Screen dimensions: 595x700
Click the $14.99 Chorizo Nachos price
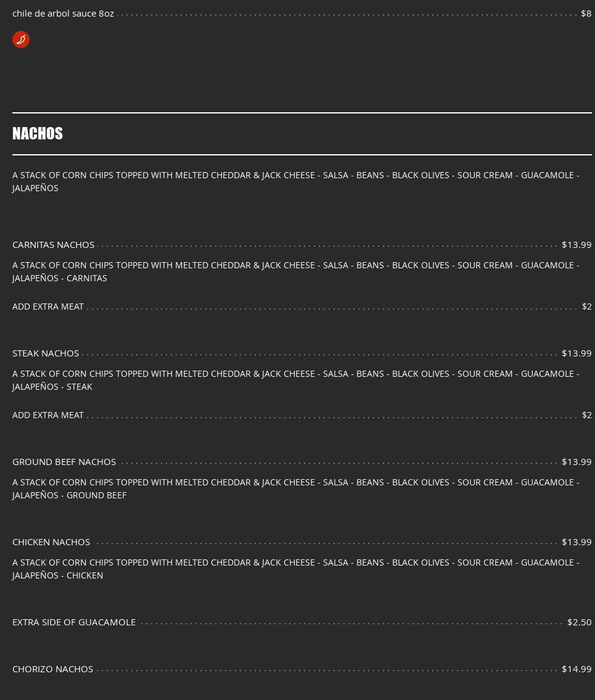(x=576, y=669)
